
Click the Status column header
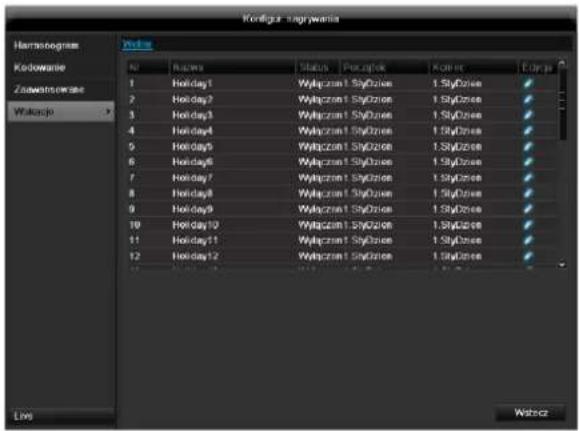[x=317, y=68]
